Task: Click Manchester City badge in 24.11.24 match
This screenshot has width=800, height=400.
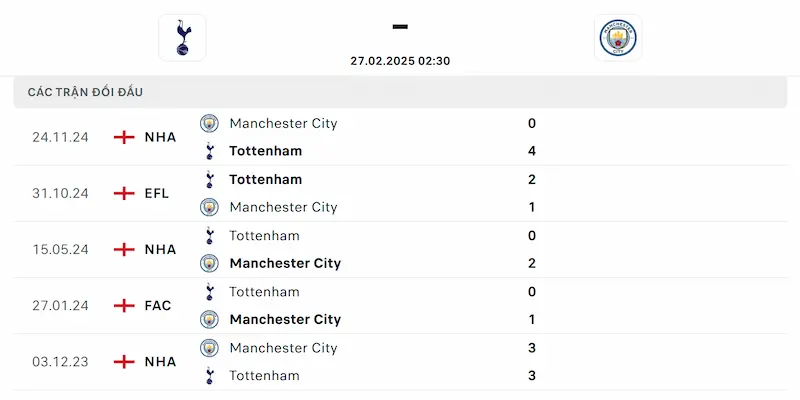Action: coord(209,123)
